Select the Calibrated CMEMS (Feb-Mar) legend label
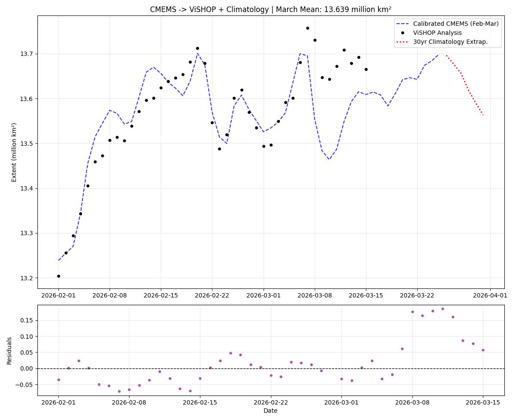Screen dimensions: 516x420 [456, 24]
